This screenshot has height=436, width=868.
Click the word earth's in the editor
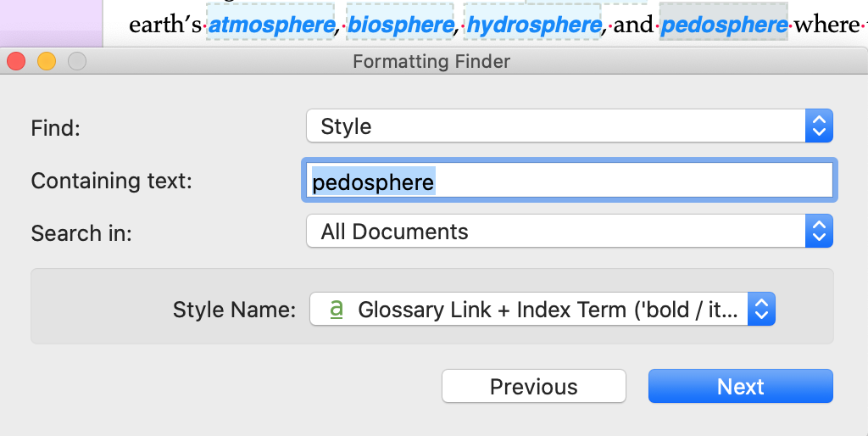pyautogui.click(x=165, y=25)
